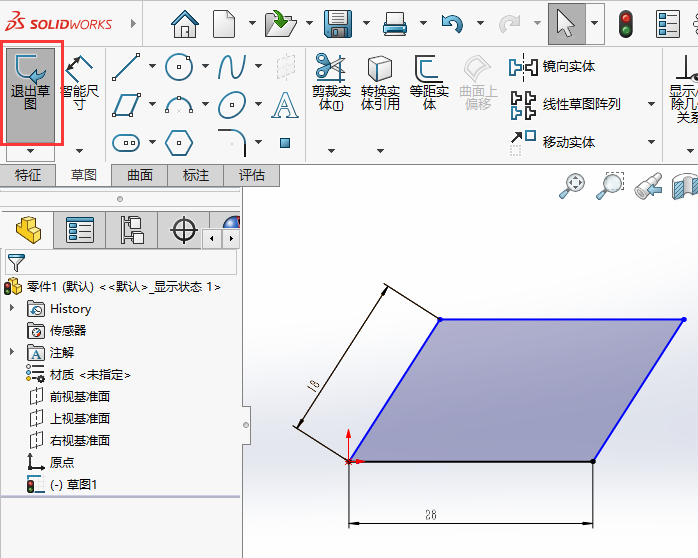
Task: Click the Save floppy disk icon
Action: point(338,23)
